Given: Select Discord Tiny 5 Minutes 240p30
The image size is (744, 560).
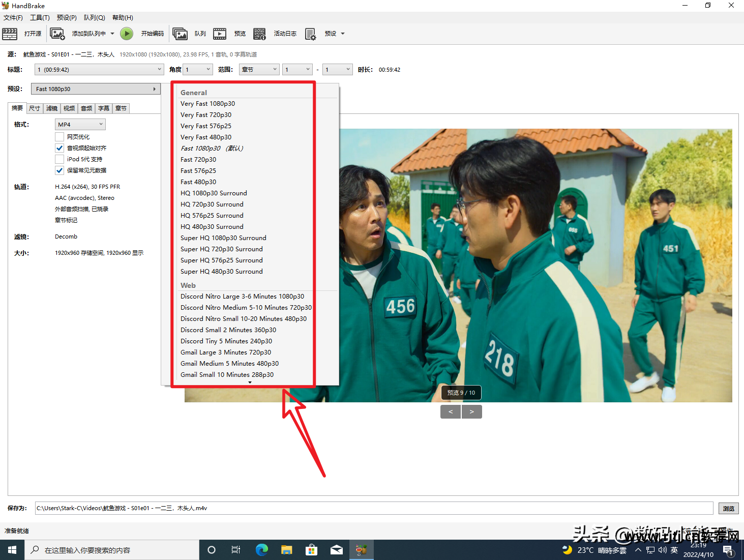Looking at the screenshot, I should tap(226, 341).
